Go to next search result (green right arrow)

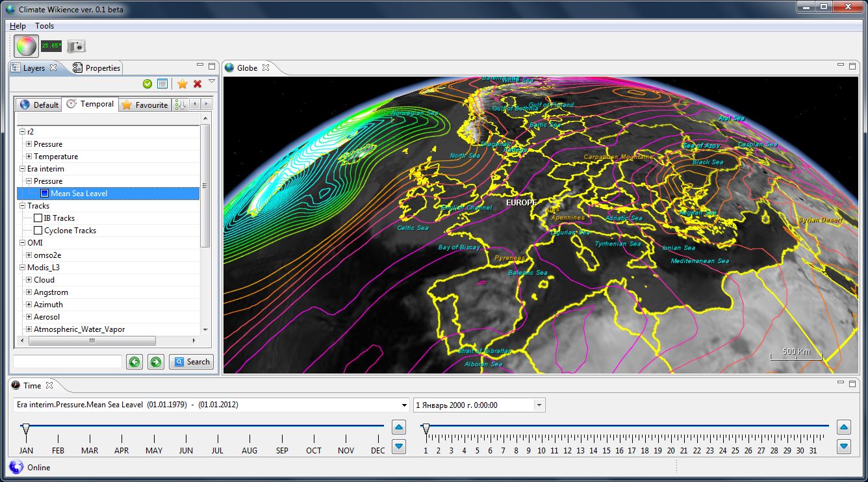point(156,362)
